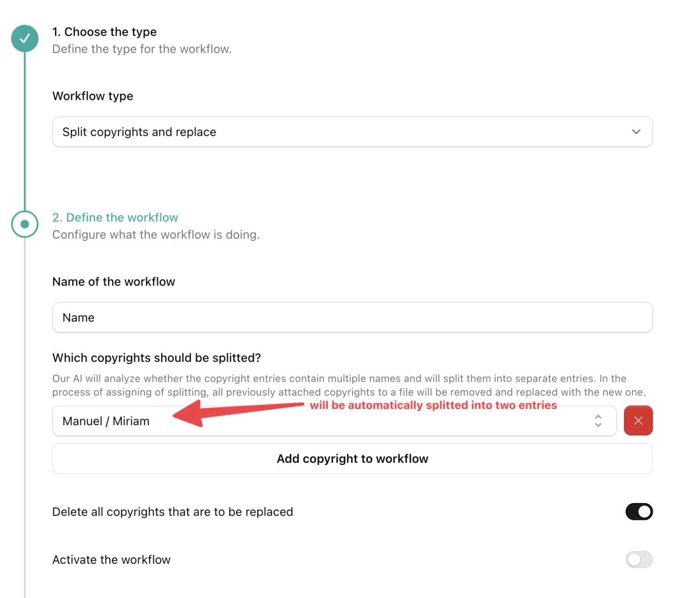Click the step 2 current-step circle indicator
The image size is (700, 598).
24,224
